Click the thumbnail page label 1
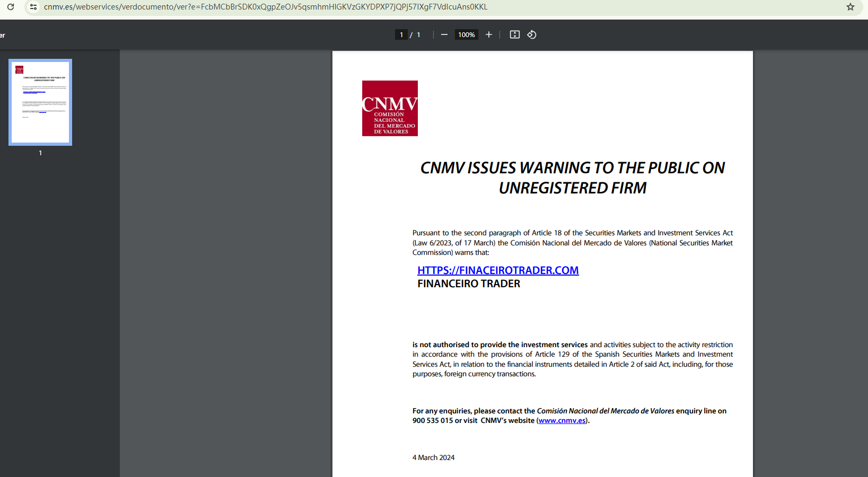 point(40,153)
